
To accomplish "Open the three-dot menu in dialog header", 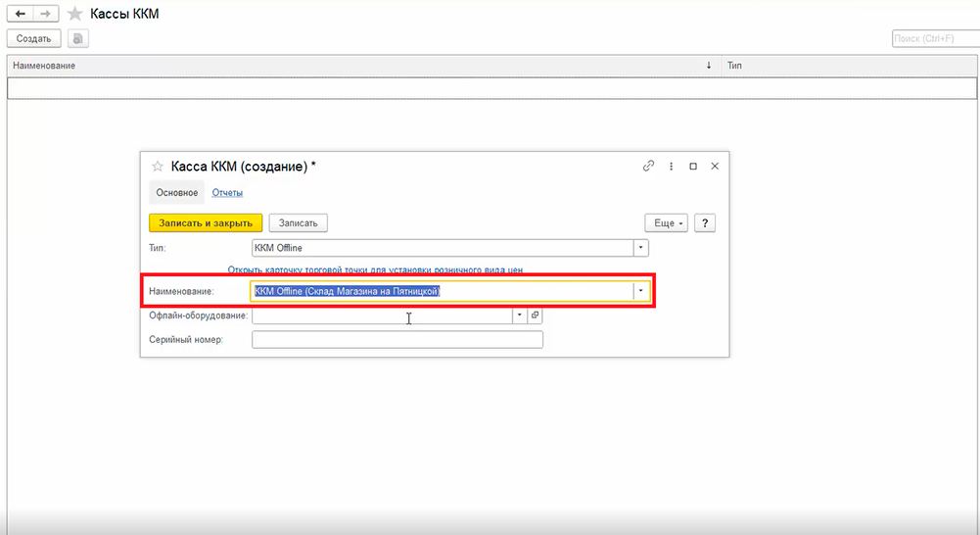I will pyautogui.click(x=671, y=167).
